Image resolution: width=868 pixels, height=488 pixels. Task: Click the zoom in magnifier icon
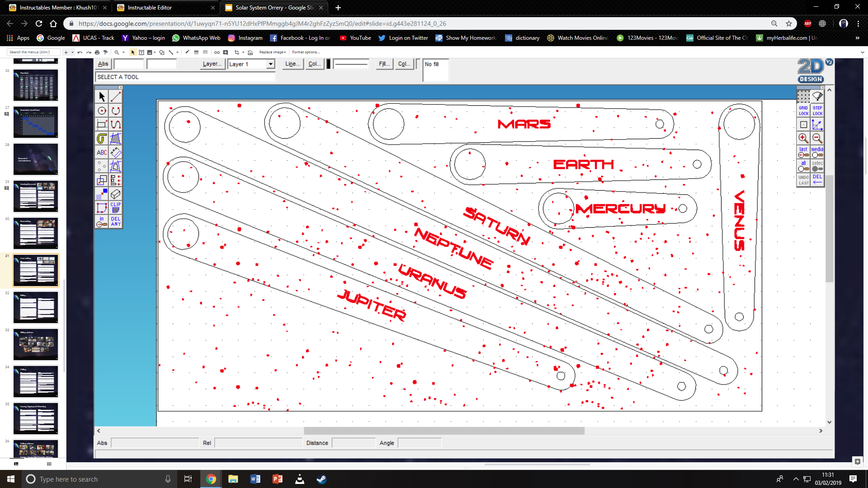pyautogui.click(x=803, y=138)
